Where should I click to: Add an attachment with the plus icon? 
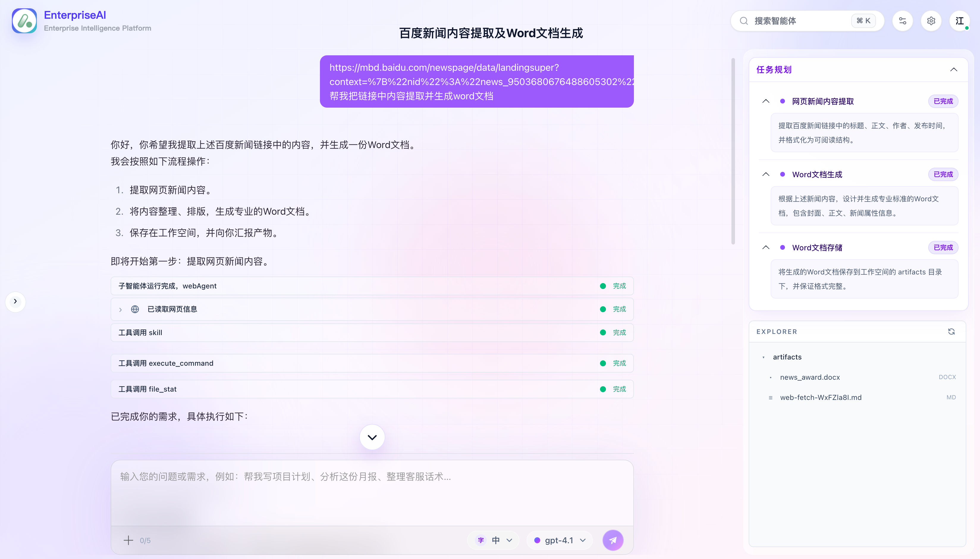tap(128, 540)
